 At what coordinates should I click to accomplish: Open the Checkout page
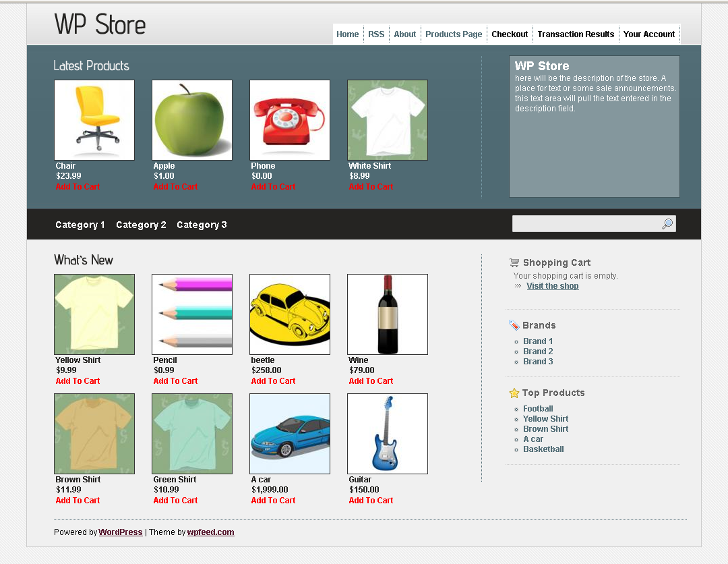click(510, 34)
